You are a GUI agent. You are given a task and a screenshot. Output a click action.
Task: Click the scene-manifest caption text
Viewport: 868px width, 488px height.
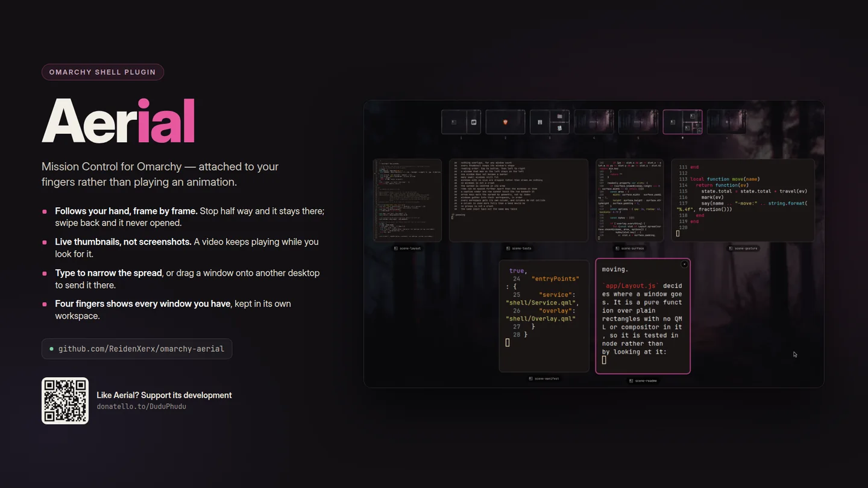click(x=547, y=379)
